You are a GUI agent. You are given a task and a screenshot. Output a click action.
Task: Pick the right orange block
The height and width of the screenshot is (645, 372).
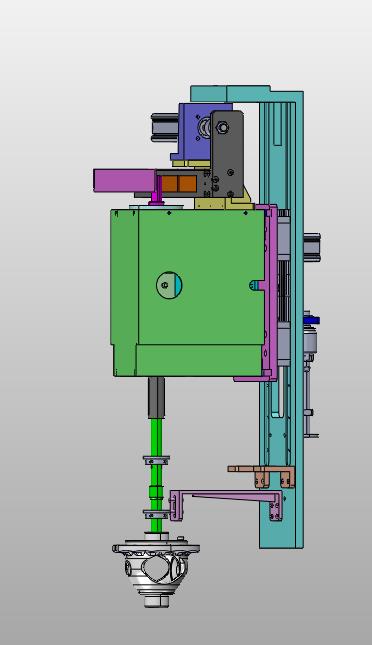187,184
